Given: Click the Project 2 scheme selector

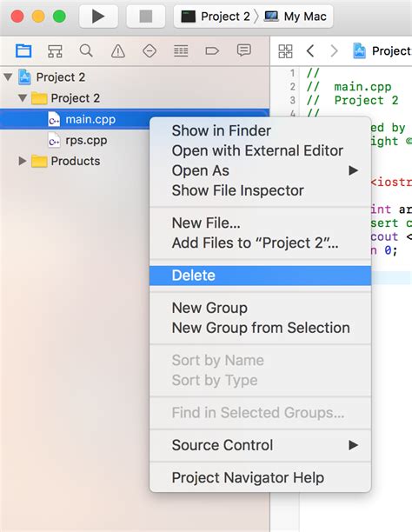Looking at the screenshot, I should tap(216, 17).
